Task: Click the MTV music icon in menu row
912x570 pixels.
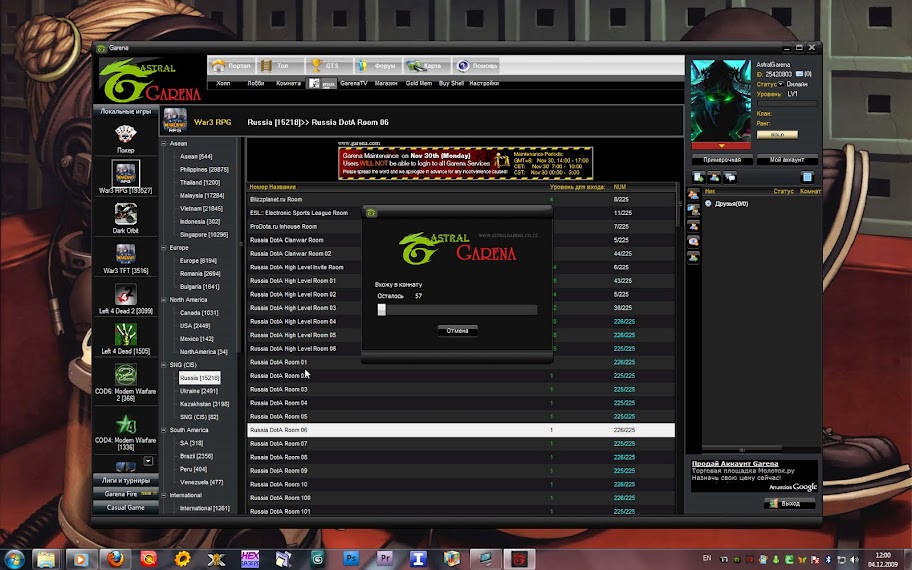Action: click(x=321, y=84)
